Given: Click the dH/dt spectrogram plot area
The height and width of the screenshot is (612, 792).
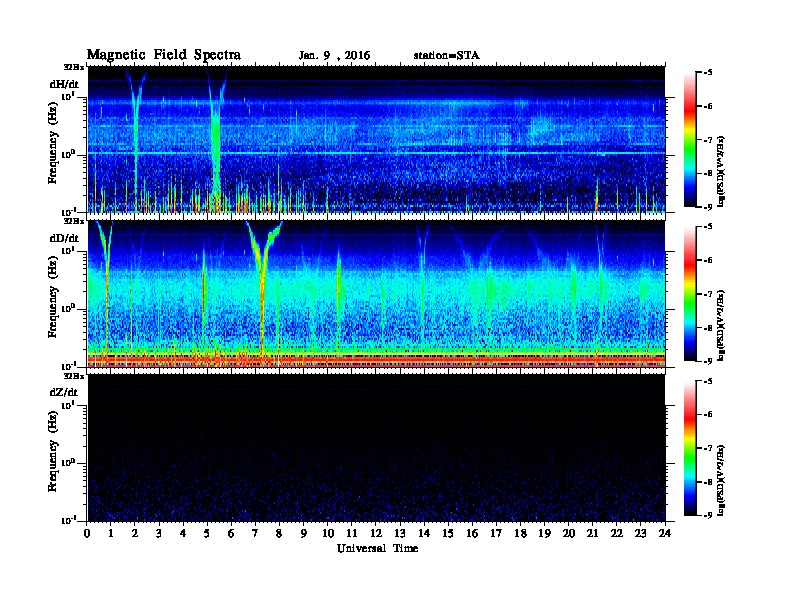Looking at the screenshot, I should click(x=376, y=139).
